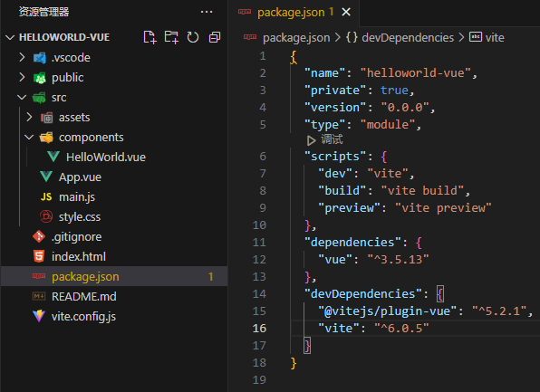
Task: Collapse the components folder chevron
Action: point(29,138)
